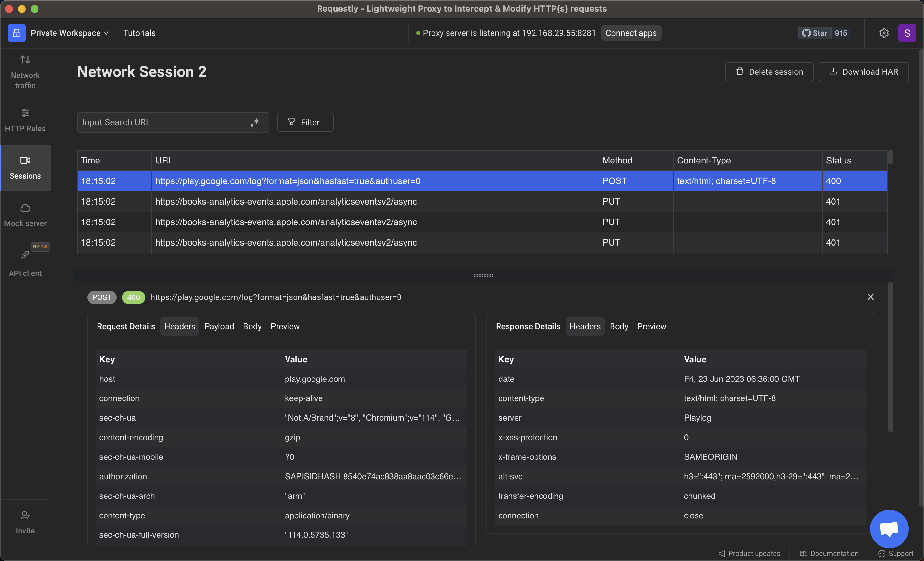This screenshot has width=924, height=561.
Task: Click the alt-svc header value
Action: 771,476
